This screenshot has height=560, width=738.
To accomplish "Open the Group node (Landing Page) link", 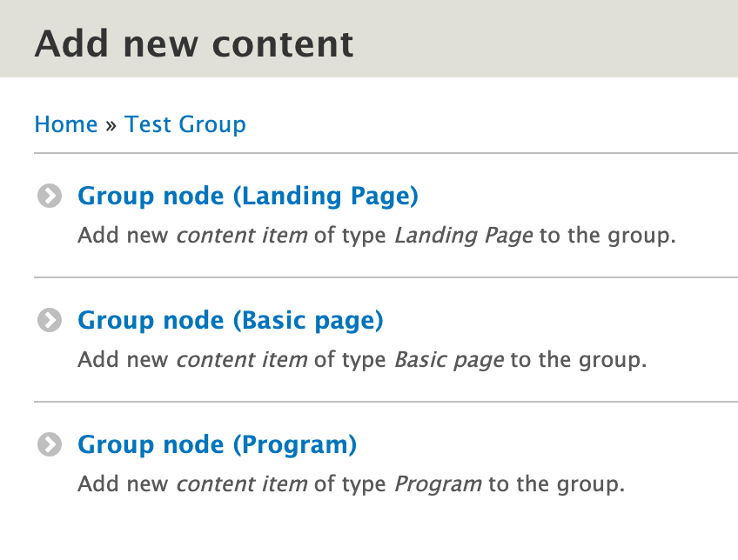I will click(248, 196).
